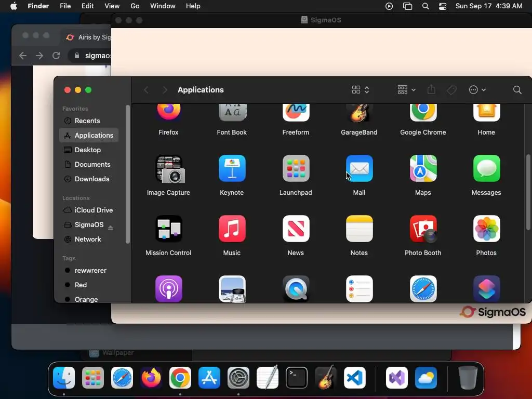
Task: Reload the page in browser window
Action: (56, 55)
